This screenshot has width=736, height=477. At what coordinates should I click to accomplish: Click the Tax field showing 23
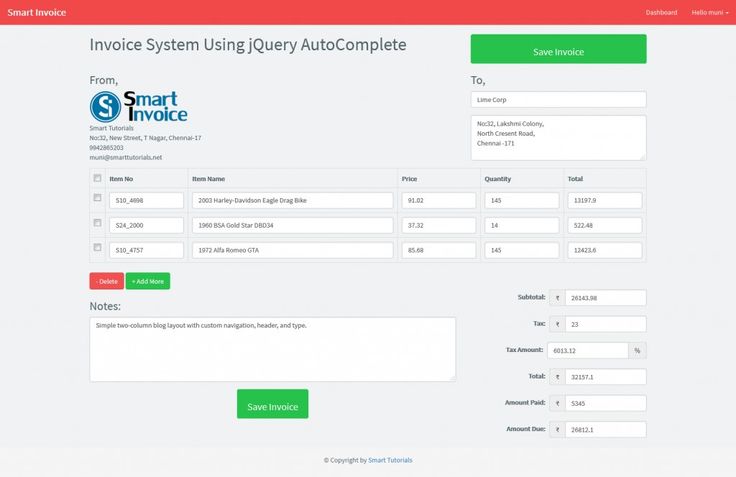(606, 324)
